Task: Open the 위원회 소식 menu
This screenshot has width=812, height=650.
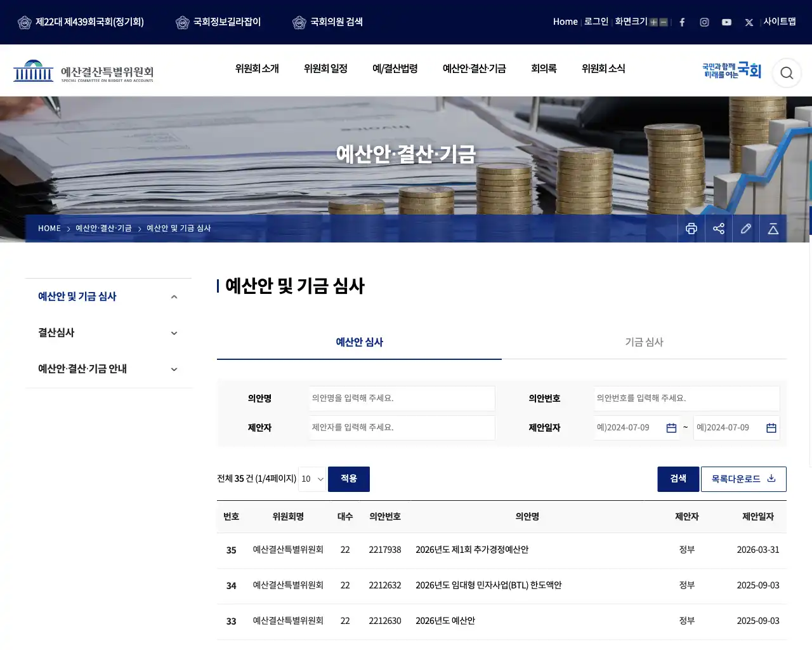Action: pos(603,69)
